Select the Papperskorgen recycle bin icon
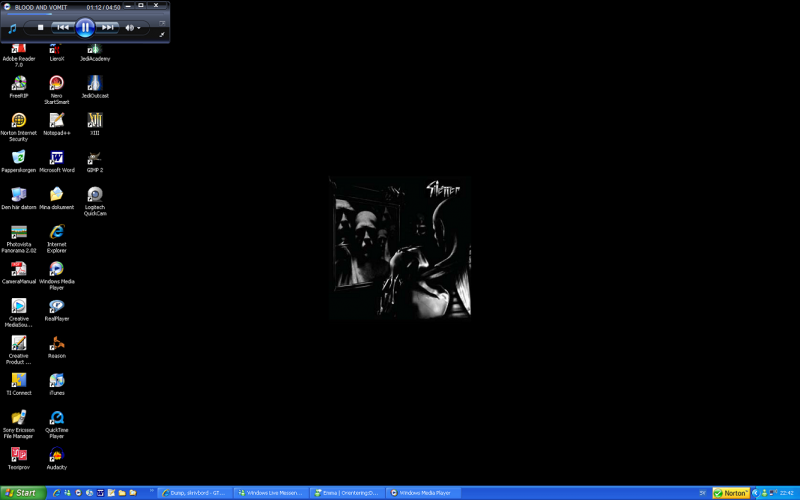This screenshot has height=500, width=800. pyautogui.click(x=19, y=161)
